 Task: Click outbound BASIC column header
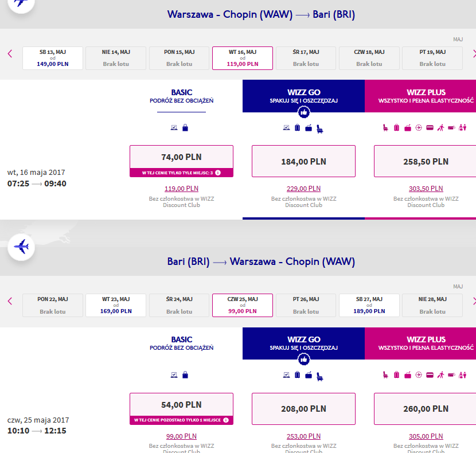[182, 96]
